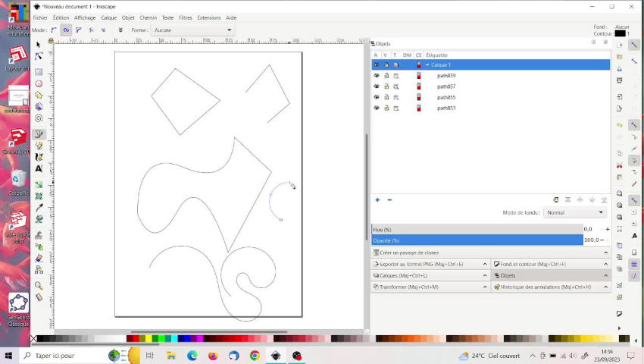Remove the selected object with minus button
Viewport: 644px width, 364px height.
(x=389, y=200)
